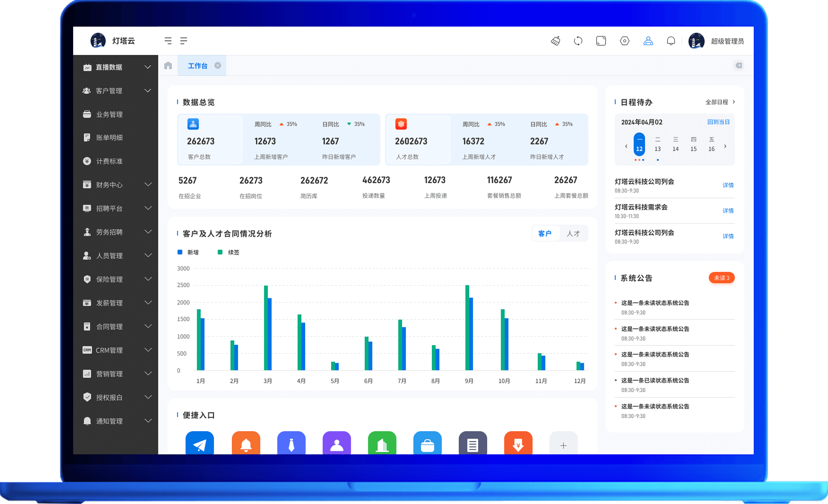The image size is (828, 504).
Task: Select the 工作台 tab
Action: tap(198, 65)
